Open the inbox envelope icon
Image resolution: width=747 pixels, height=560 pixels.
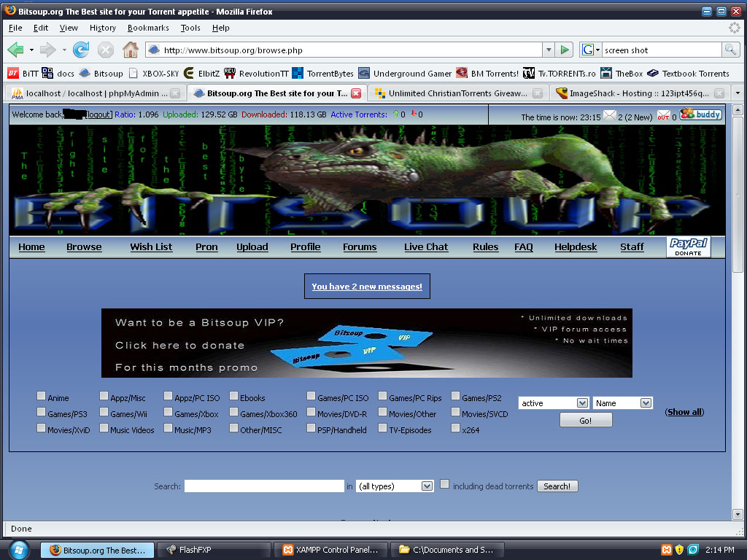609,115
